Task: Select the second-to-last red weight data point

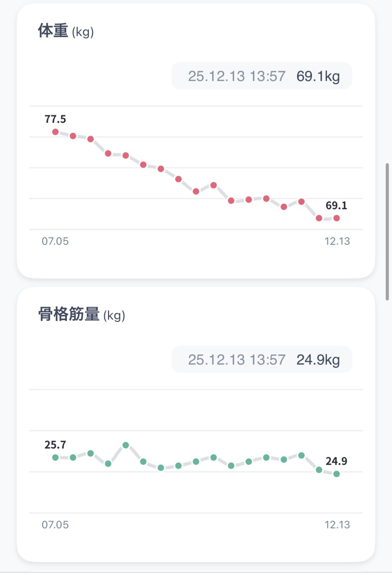Action: [319, 218]
